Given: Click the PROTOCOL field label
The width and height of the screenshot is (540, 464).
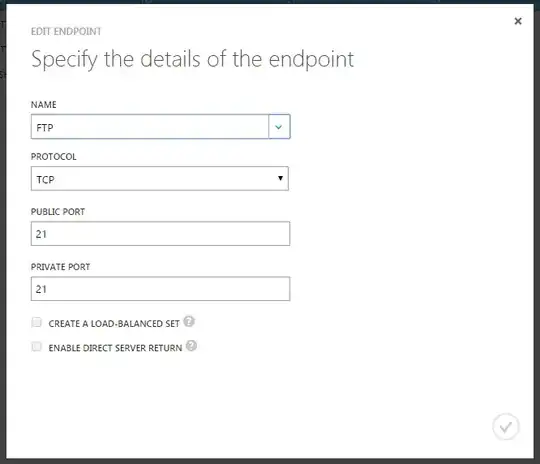Looking at the screenshot, I should pyautogui.click(x=54, y=157).
